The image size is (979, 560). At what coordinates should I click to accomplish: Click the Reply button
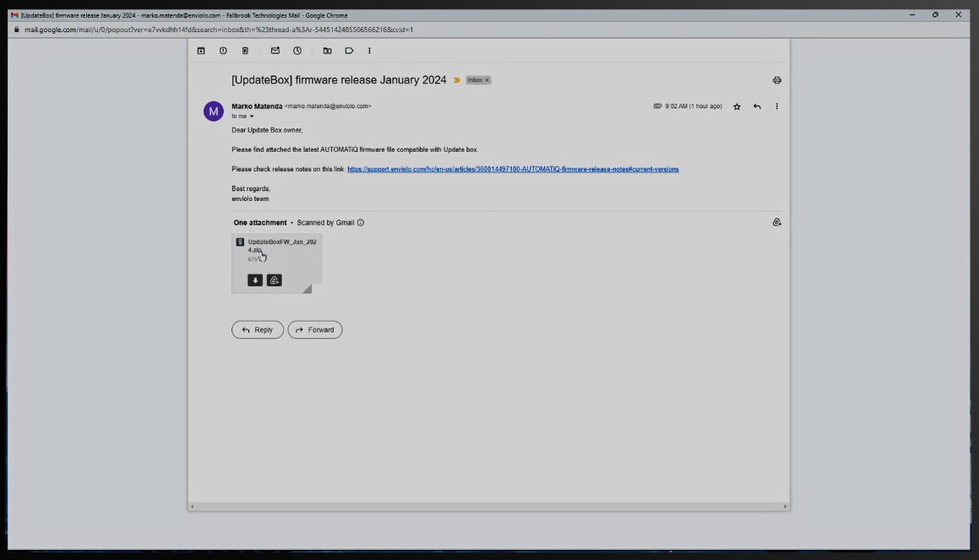[x=258, y=329]
